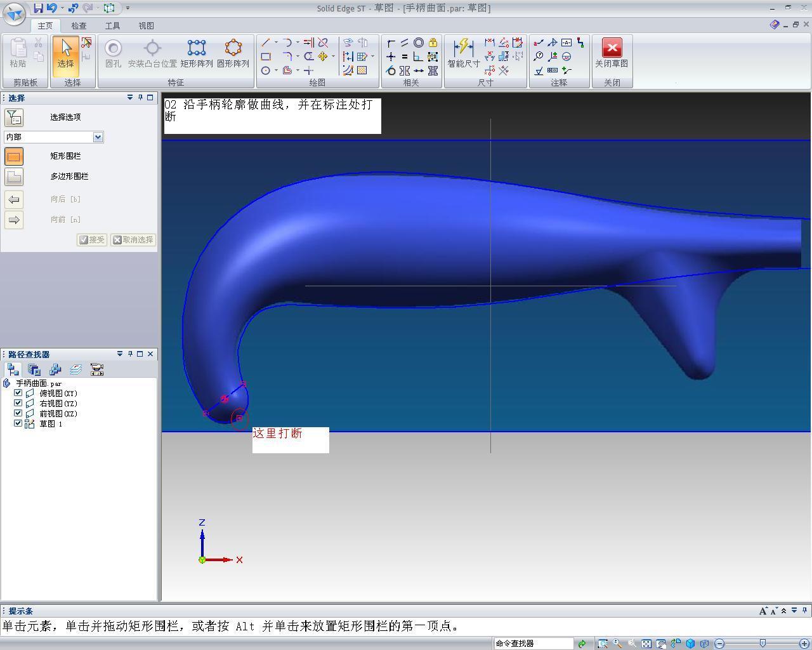Screen dimensions: 812x650
Task: Undo the last action in quick access toolbar
Action: point(51,8)
